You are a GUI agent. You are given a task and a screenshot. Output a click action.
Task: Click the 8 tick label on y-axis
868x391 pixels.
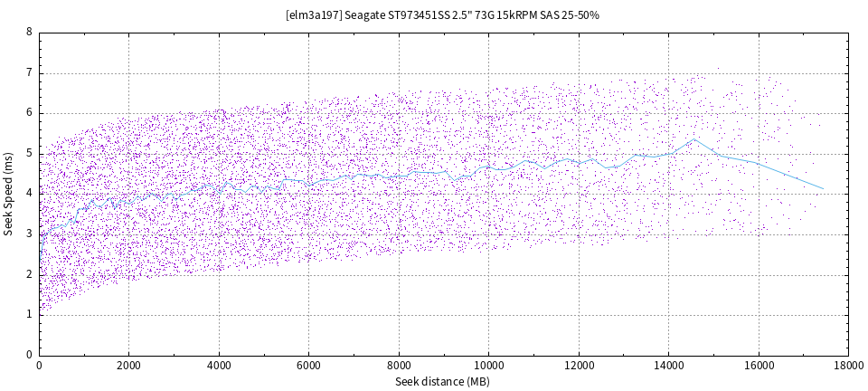click(x=30, y=32)
